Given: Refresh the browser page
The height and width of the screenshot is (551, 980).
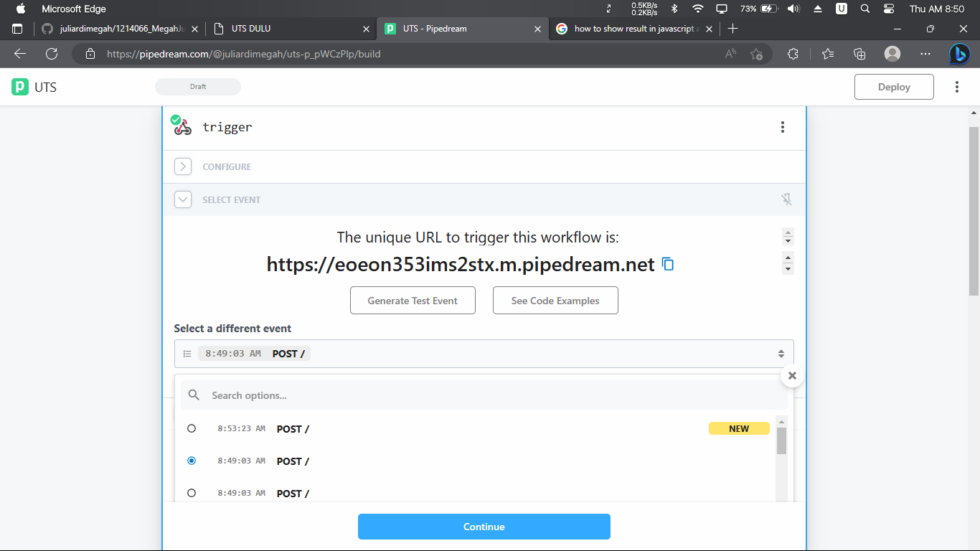Looking at the screenshot, I should point(52,54).
